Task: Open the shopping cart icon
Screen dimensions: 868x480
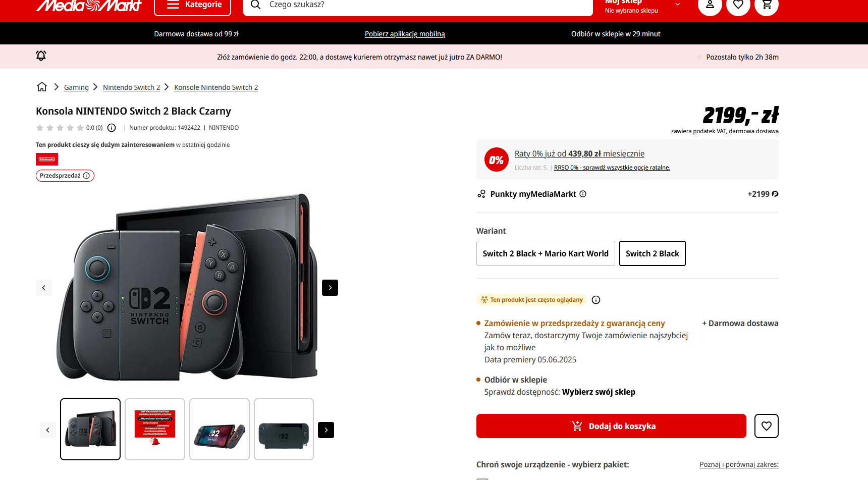Action: point(766,5)
